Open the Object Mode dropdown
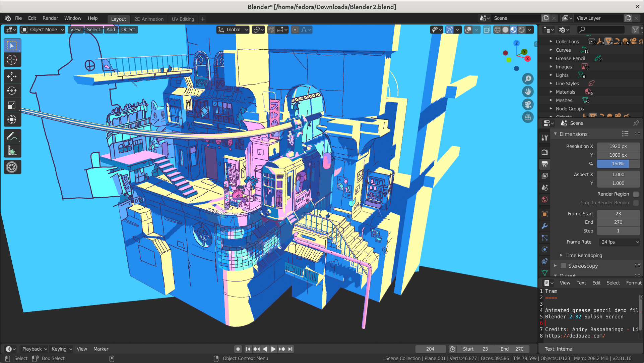Image resolution: width=644 pixels, height=363 pixels. [43, 30]
